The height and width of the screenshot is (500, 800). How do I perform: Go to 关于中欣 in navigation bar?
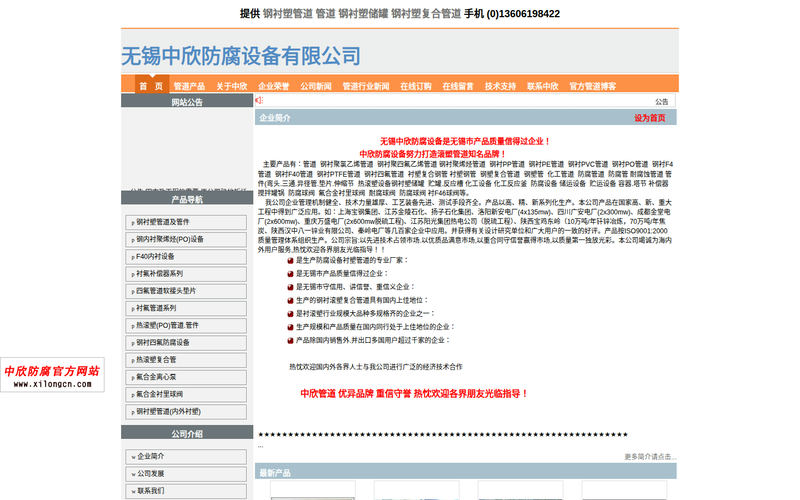[232, 86]
